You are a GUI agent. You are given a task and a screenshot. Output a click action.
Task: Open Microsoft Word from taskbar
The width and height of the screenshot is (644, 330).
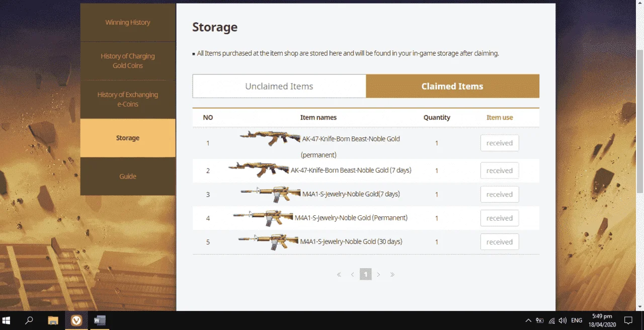100,320
